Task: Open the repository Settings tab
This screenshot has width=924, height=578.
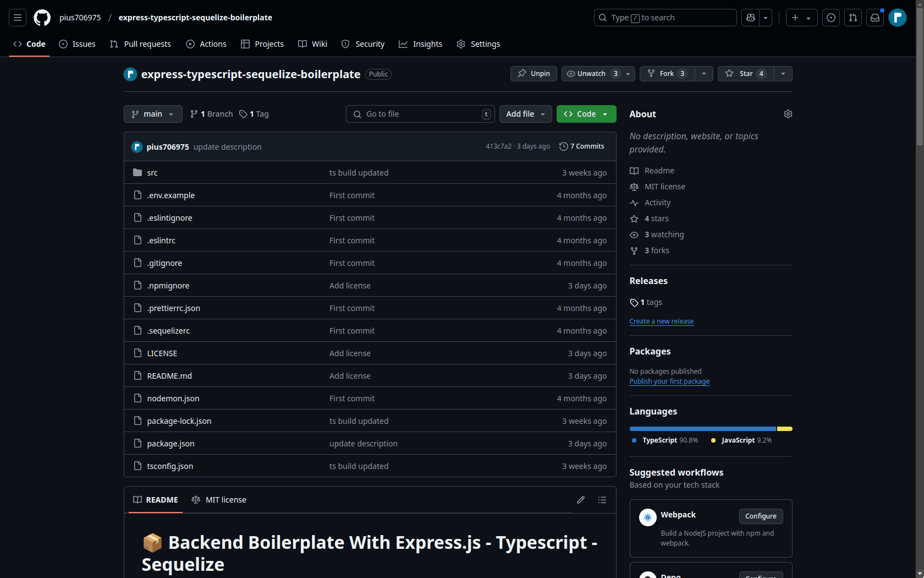Action: click(479, 44)
